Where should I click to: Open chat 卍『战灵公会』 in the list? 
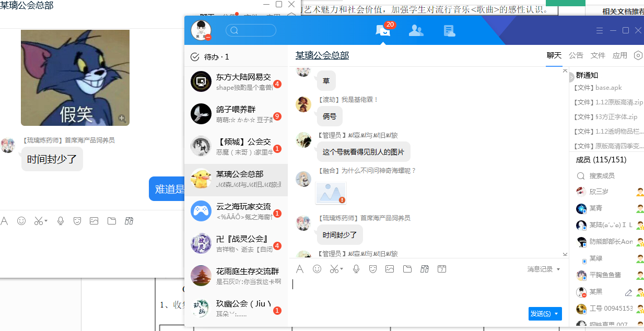coord(236,244)
